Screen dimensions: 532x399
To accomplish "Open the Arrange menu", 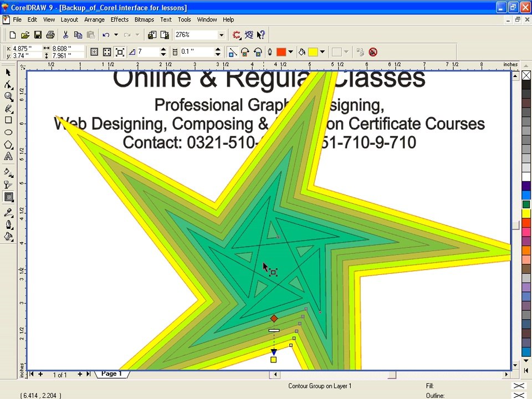I will [94, 19].
